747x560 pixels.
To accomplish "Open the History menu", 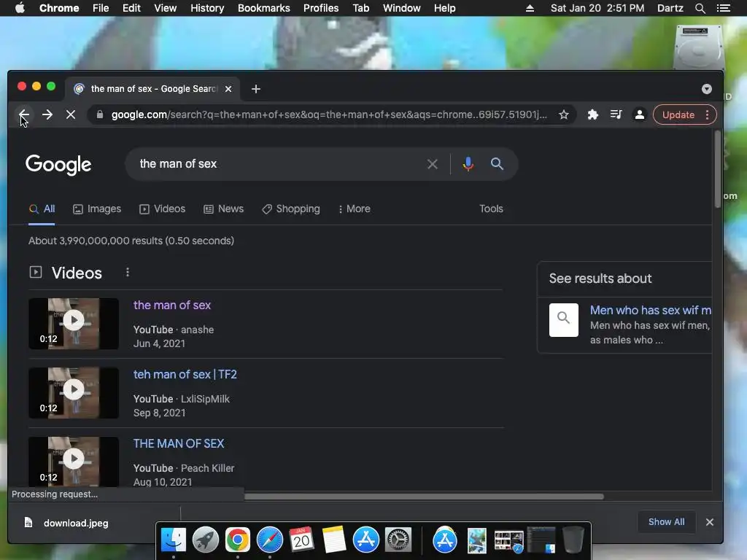I will 207,8.
